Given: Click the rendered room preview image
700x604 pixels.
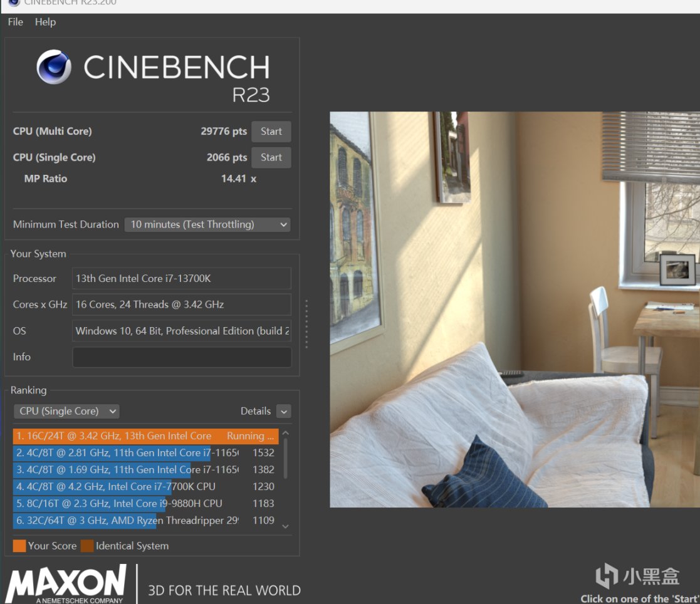Looking at the screenshot, I should [515, 310].
